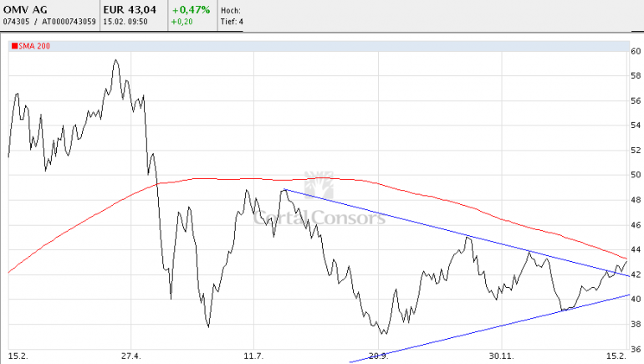This screenshot has width=644, height=364.
Task: Click the red SMA 200 legend swatch
Action: 15,46
